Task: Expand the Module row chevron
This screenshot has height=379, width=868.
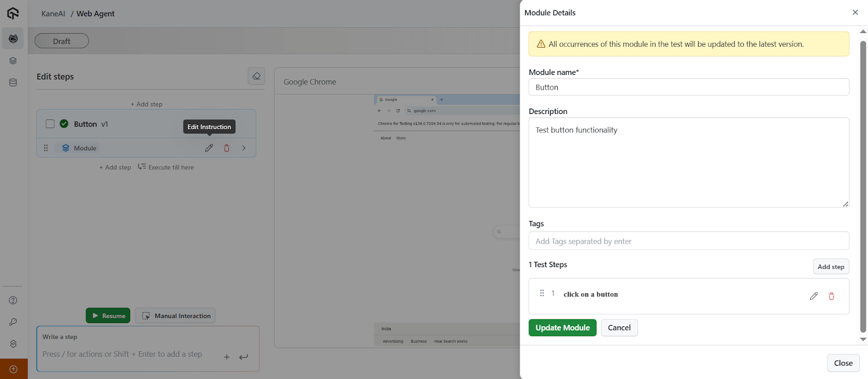Action: pos(244,148)
